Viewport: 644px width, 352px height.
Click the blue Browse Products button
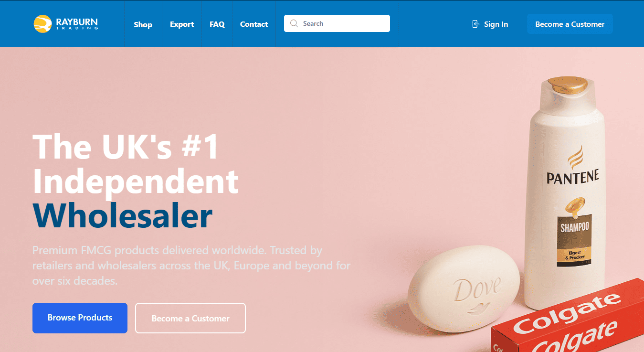click(x=80, y=318)
